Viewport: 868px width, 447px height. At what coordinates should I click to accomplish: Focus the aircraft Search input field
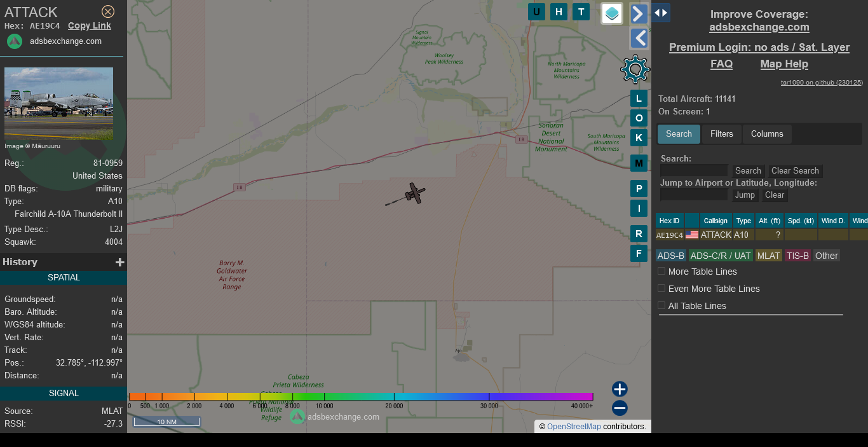(694, 170)
